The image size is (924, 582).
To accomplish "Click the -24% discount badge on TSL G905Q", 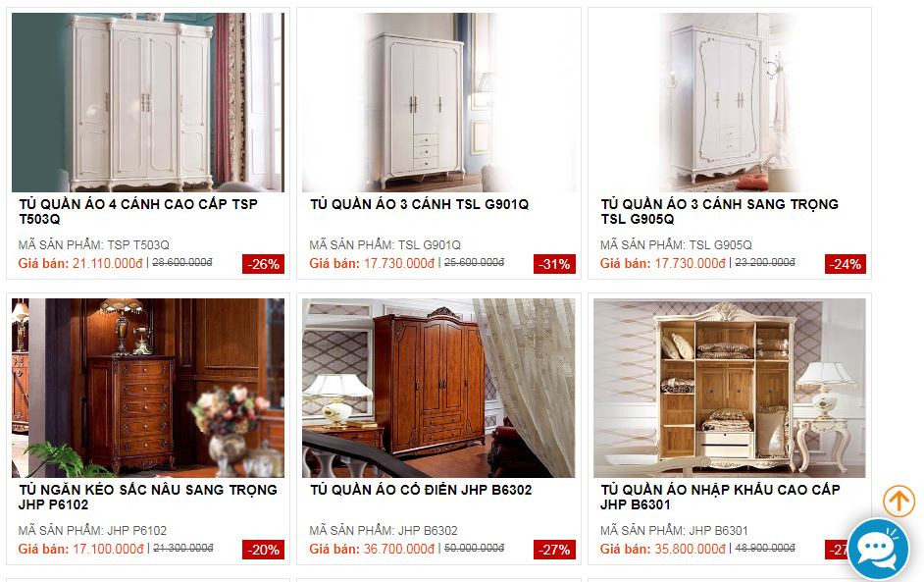I will click(x=846, y=264).
